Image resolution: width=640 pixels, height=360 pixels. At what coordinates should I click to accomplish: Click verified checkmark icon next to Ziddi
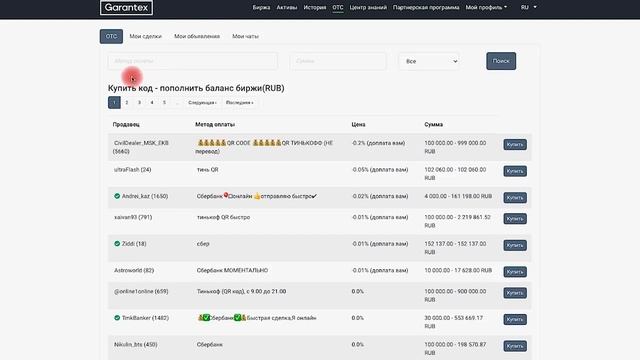tap(117, 244)
